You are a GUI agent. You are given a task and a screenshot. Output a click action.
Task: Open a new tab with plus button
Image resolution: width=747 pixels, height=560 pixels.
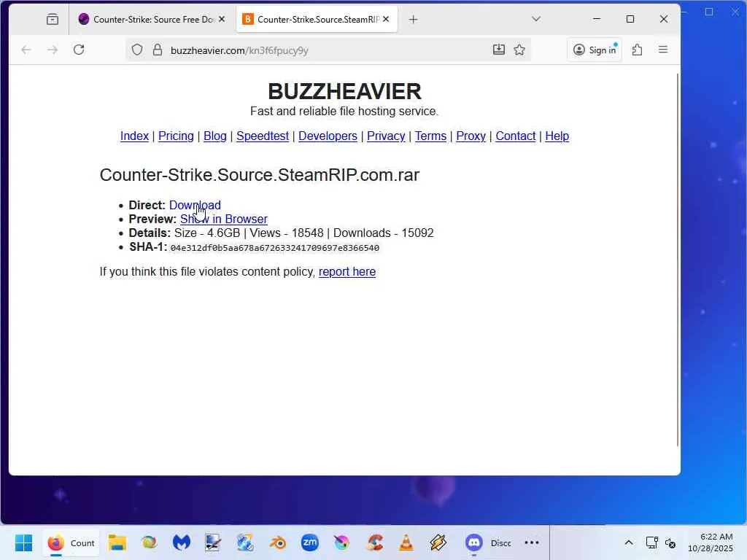[413, 20]
